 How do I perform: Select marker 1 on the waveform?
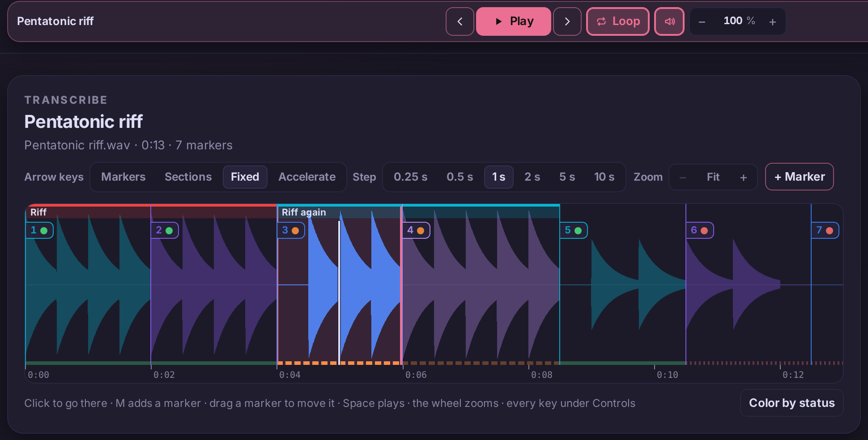39,230
